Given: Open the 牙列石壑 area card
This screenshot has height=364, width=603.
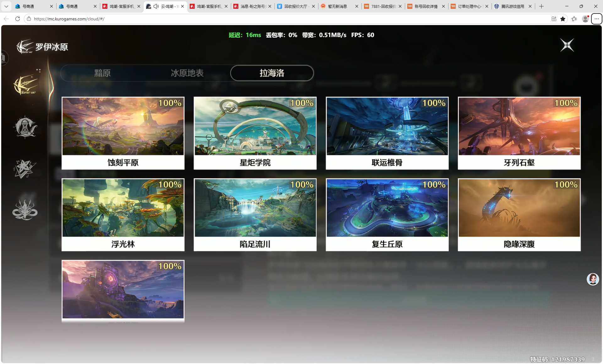Looking at the screenshot, I should (x=519, y=133).
